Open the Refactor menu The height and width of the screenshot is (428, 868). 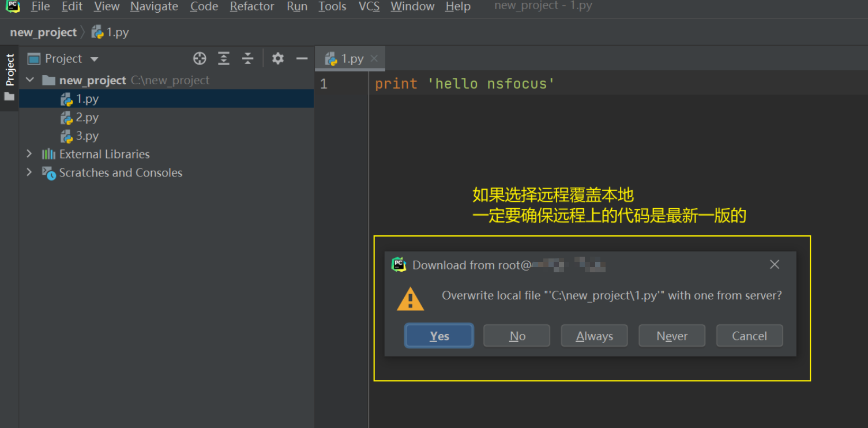point(252,7)
